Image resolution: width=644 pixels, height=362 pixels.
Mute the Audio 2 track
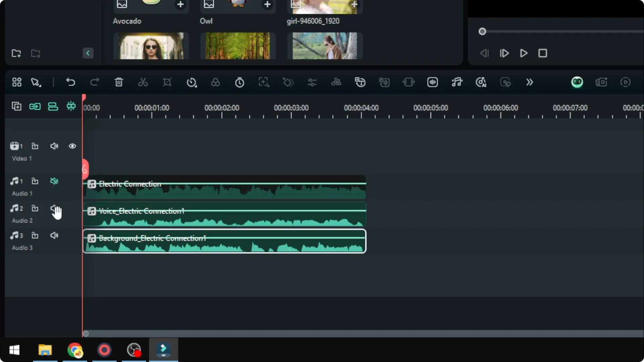pyautogui.click(x=54, y=208)
